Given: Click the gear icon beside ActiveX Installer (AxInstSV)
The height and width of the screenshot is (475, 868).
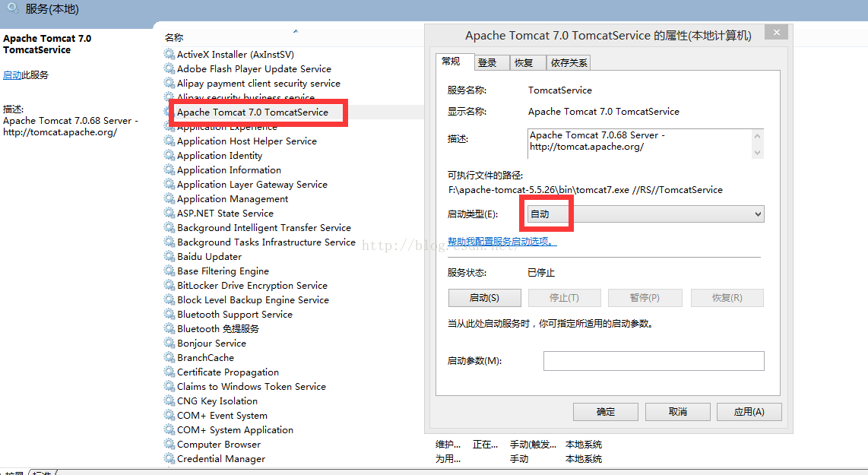Looking at the screenshot, I should [x=169, y=54].
